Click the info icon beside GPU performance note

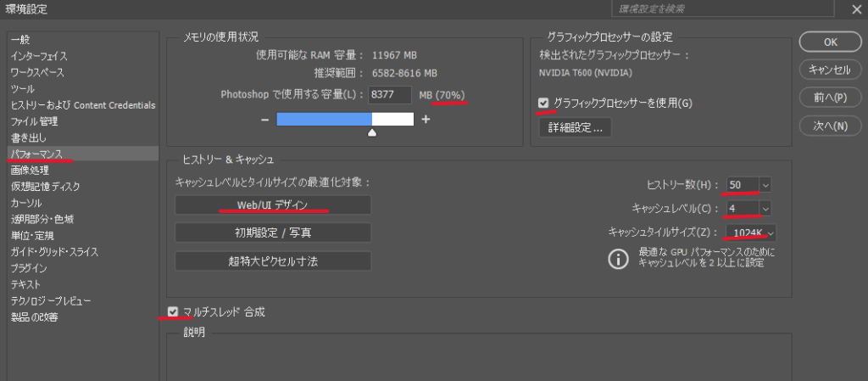point(617,258)
